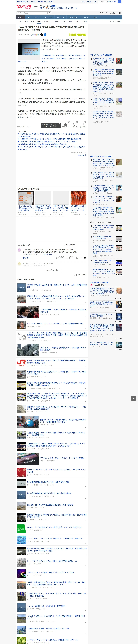Open the article comment count bubble icon

pos(32,35)
